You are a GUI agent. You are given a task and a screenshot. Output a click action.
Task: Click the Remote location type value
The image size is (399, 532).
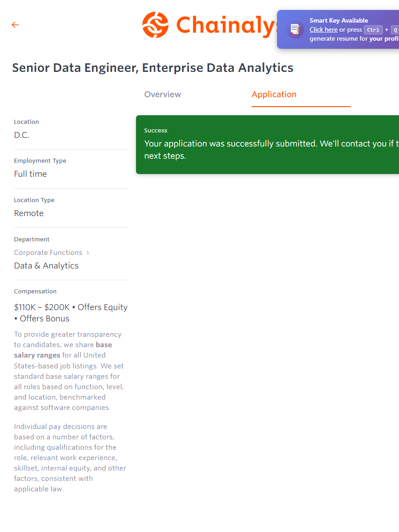[x=29, y=213]
